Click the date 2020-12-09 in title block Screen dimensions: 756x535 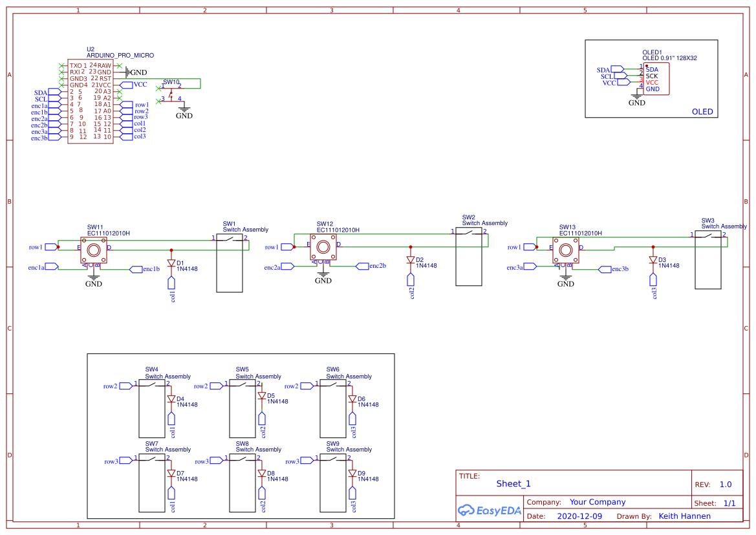[x=579, y=516]
